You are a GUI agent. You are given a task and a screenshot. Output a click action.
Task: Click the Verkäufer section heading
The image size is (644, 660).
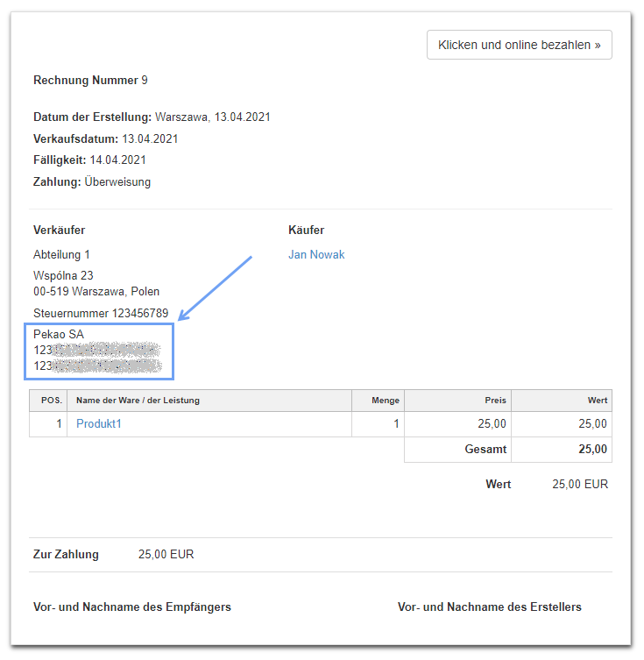click(x=59, y=231)
